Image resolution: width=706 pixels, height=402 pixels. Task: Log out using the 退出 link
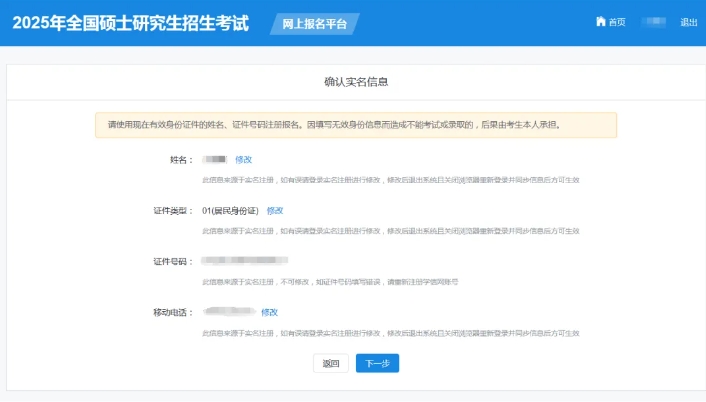point(689,22)
